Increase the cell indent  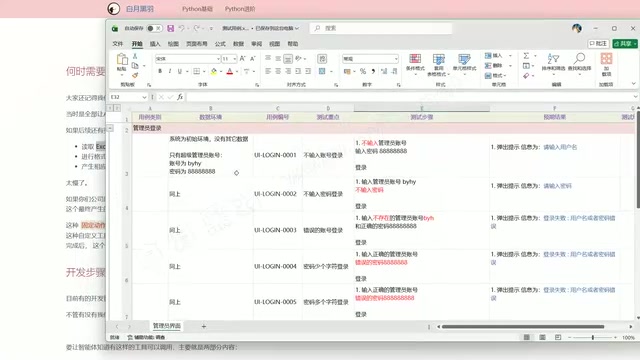tap(308, 71)
